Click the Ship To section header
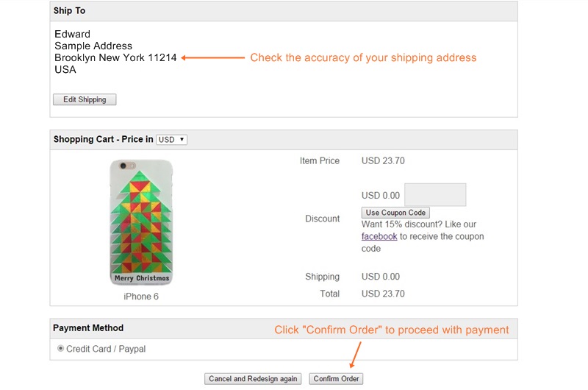 (x=69, y=12)
